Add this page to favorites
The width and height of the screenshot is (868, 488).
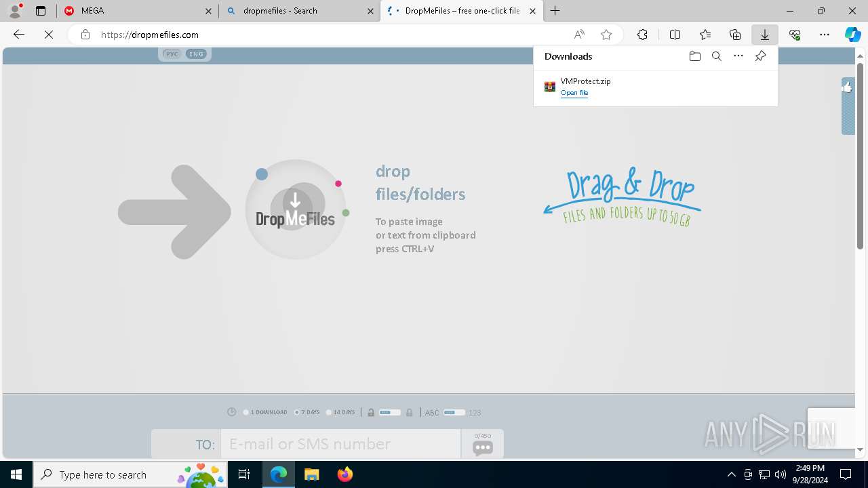pyautogui.click(x=606, y=35)
